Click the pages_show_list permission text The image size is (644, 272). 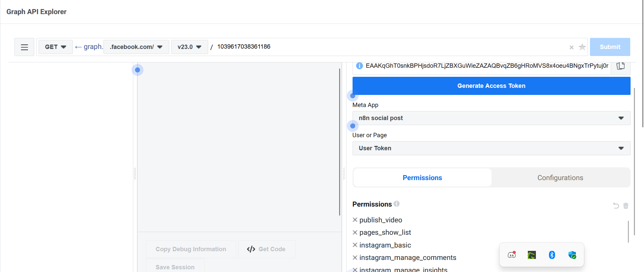point(385,232)
